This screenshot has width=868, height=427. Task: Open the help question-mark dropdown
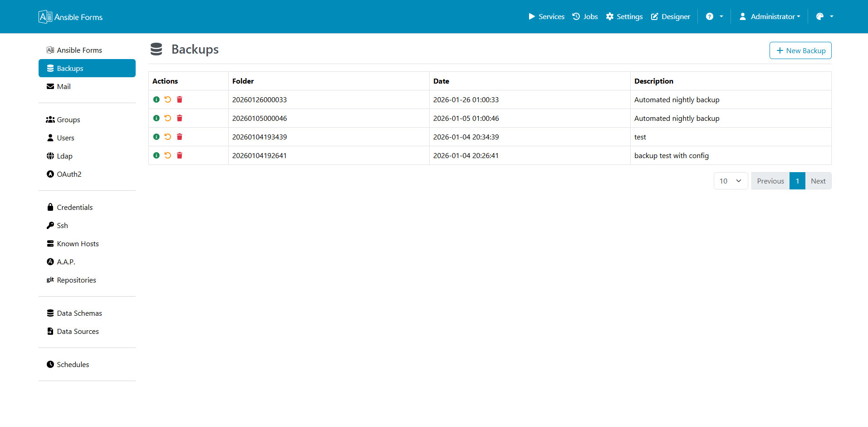point(714,16)
